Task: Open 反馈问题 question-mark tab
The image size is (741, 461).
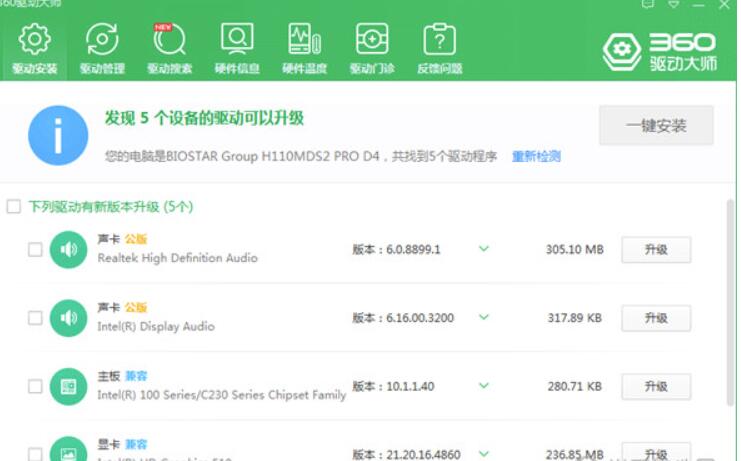Action: pyautogui.click(x=439, y=49)
